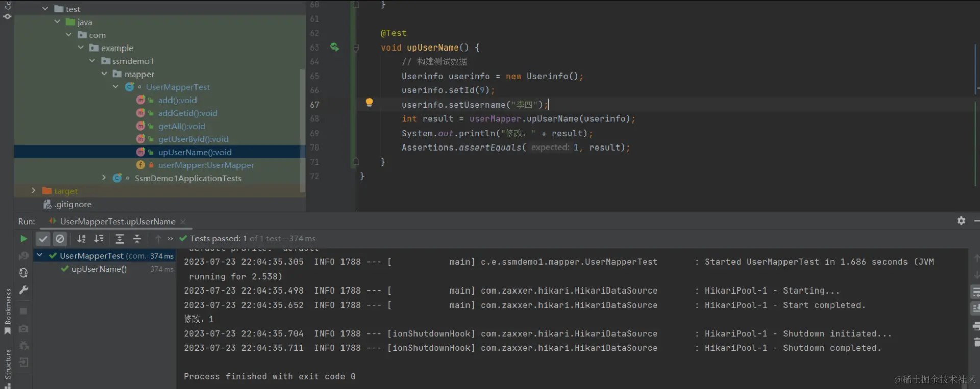Go to previous failed test arrow
This screenshot has width=980, height=389.
[x=158, y=239]
